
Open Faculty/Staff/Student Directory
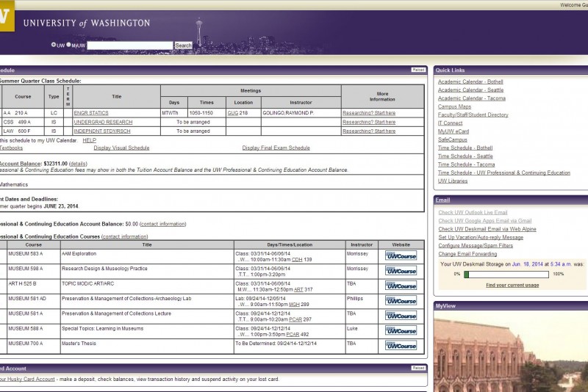(x=473, y=115)
